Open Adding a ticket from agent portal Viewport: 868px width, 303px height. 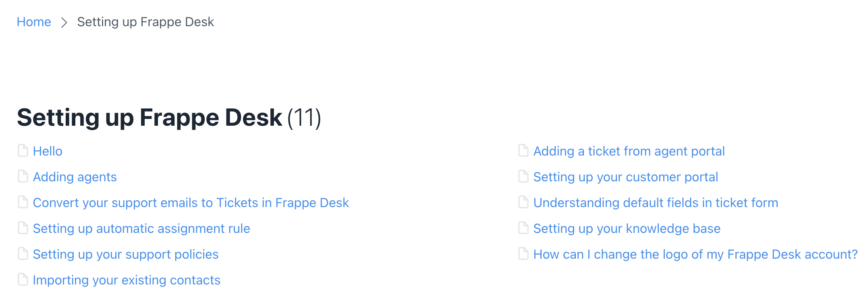pos(629,151)
